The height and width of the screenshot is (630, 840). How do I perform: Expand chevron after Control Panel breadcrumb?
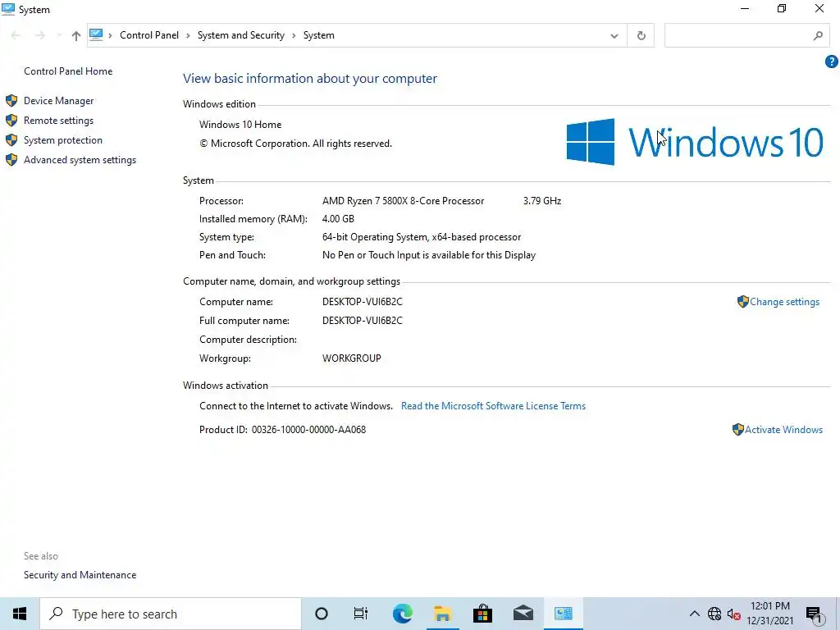click(x=188, y=35)
